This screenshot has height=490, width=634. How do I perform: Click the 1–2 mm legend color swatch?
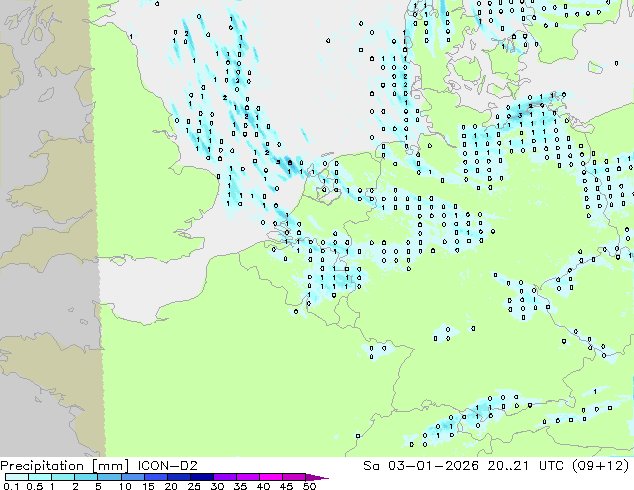point(63,477)
